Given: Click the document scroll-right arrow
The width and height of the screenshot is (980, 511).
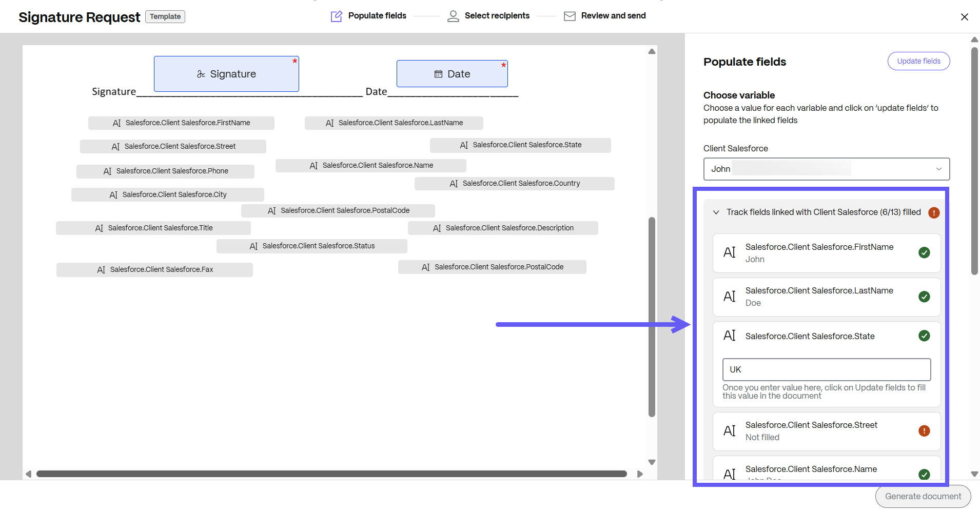Looking at the screenshot, I should (x=640, y=474).
